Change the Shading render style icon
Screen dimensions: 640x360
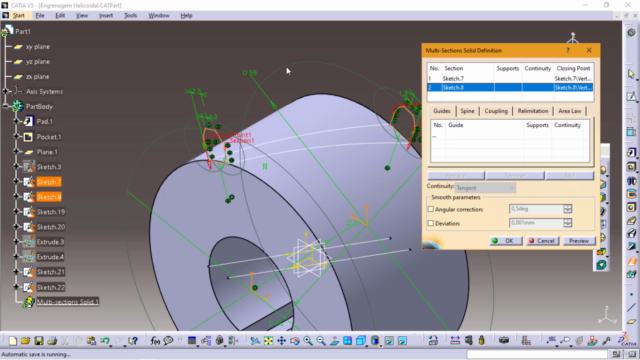click(375, 341)
